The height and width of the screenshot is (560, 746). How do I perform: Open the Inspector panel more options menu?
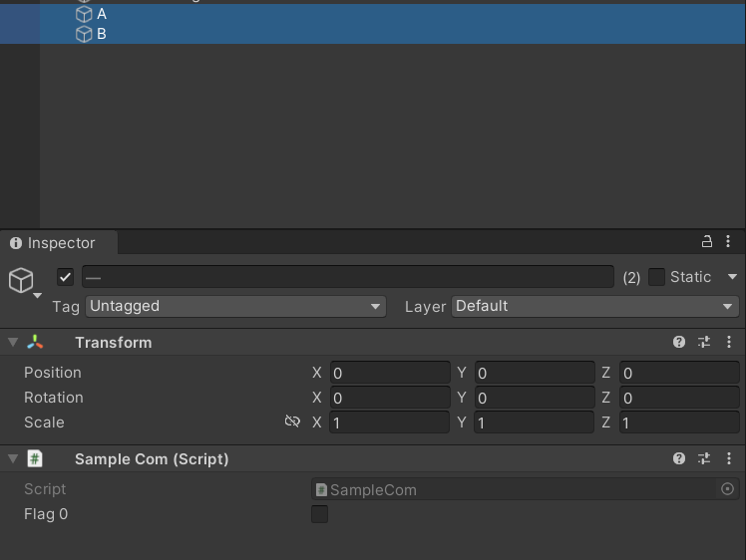(x=728, y=242)
